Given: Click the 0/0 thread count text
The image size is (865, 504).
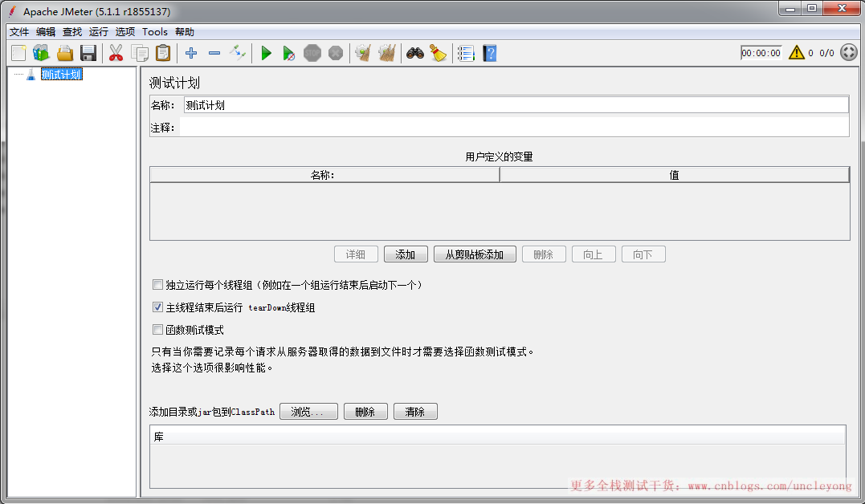Looking at the screenshot, I should pyautogui.click(x=826, y=53).
